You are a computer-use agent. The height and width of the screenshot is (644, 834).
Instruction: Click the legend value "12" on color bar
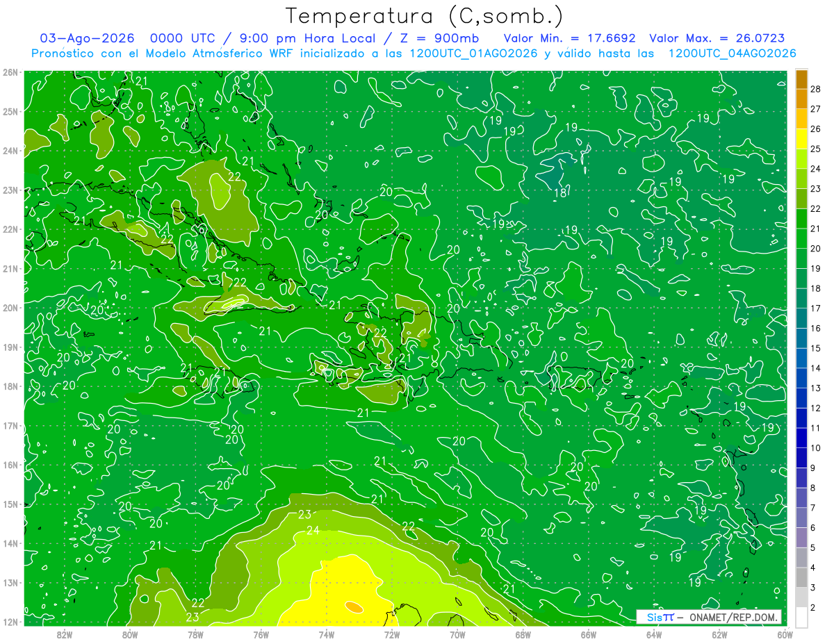pyautogui.click(x=816, y=408)
